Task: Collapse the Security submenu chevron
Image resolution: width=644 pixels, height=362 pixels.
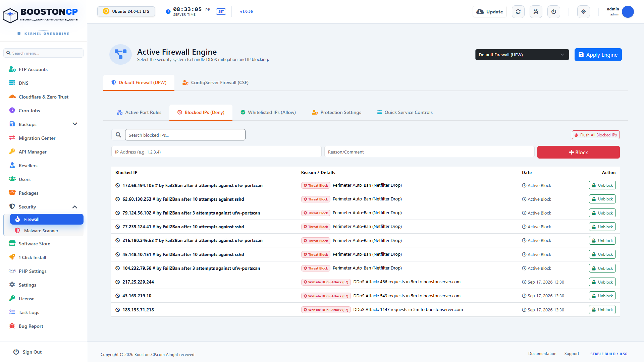Action: [x=75, y=207]
